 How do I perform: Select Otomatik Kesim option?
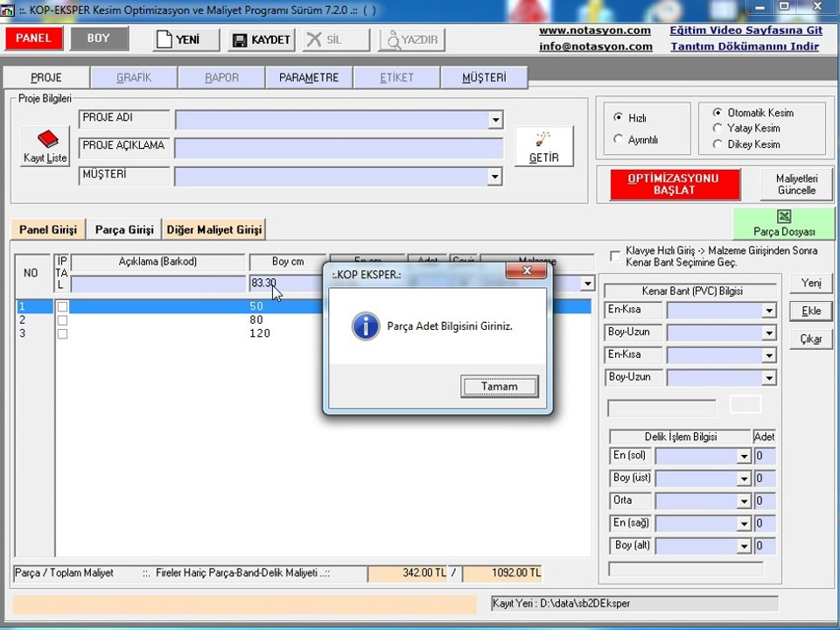pyautogui.click(x=717, y=113)
